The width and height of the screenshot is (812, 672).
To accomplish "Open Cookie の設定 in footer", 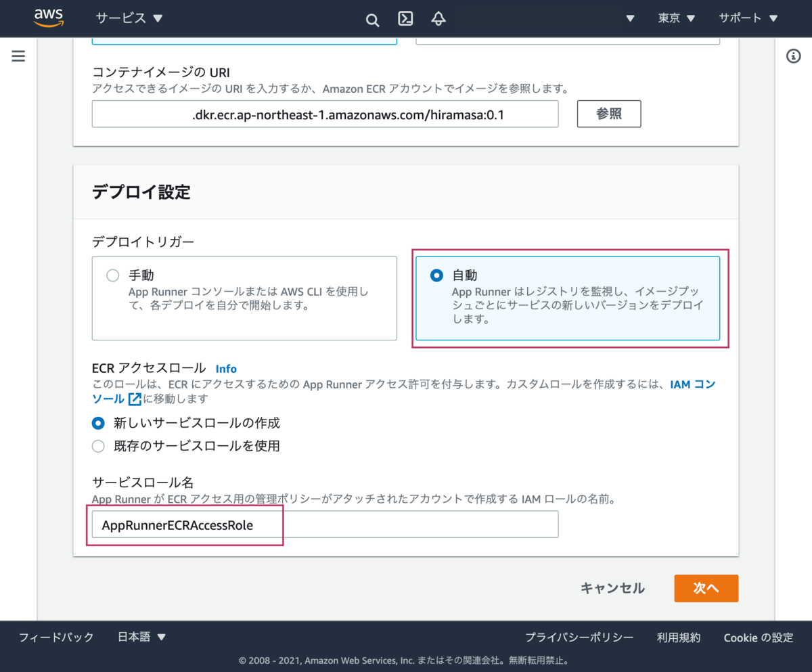I will point(758,637).
